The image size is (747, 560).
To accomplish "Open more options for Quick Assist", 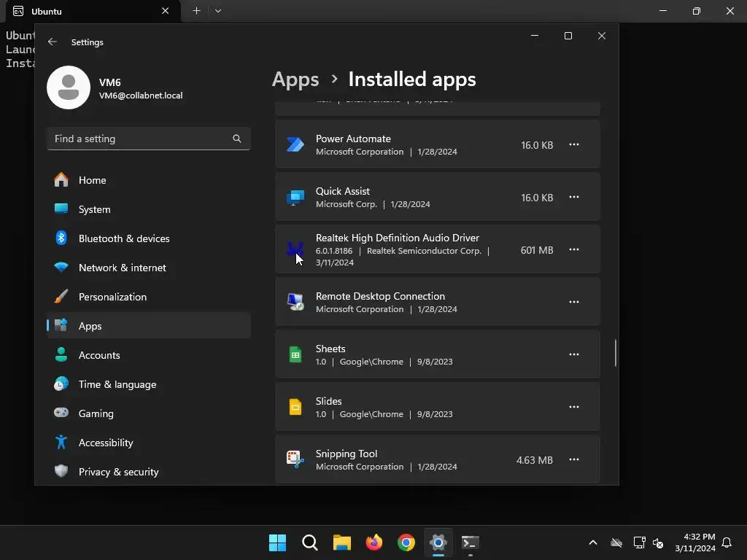I will tap(574, 197).
